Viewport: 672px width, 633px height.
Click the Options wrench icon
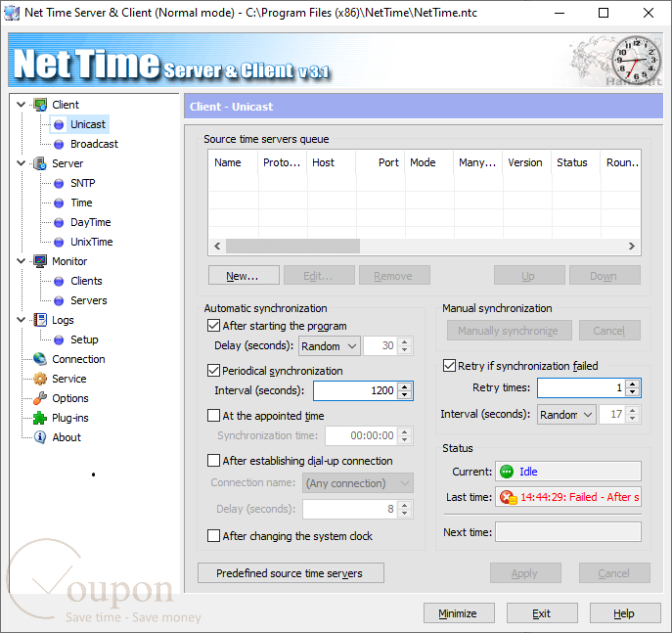pos(40,398)
